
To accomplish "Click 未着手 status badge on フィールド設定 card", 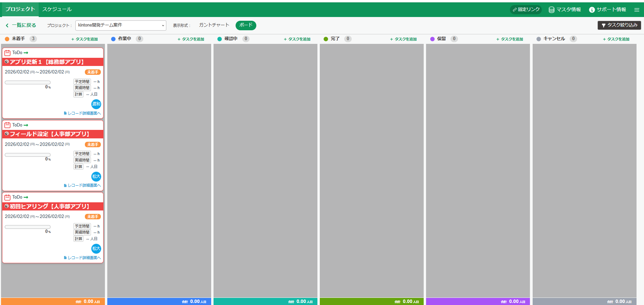I will click(93, 145).
